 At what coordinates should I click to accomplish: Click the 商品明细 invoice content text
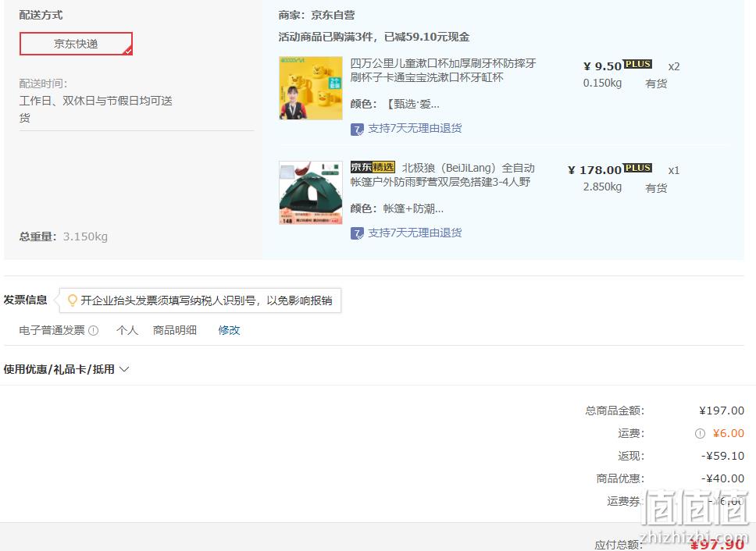pyautogui.click(x=174, y=330)
